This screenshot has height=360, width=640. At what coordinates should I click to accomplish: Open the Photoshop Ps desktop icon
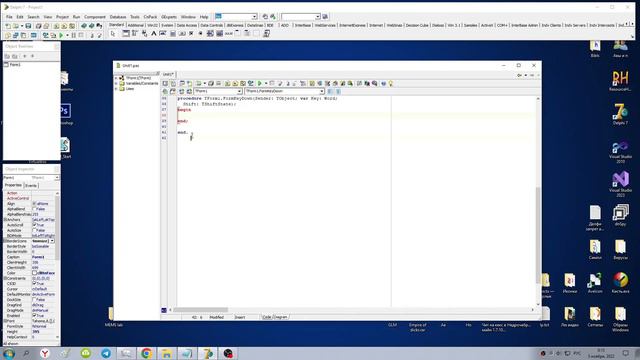pos(65,113)
